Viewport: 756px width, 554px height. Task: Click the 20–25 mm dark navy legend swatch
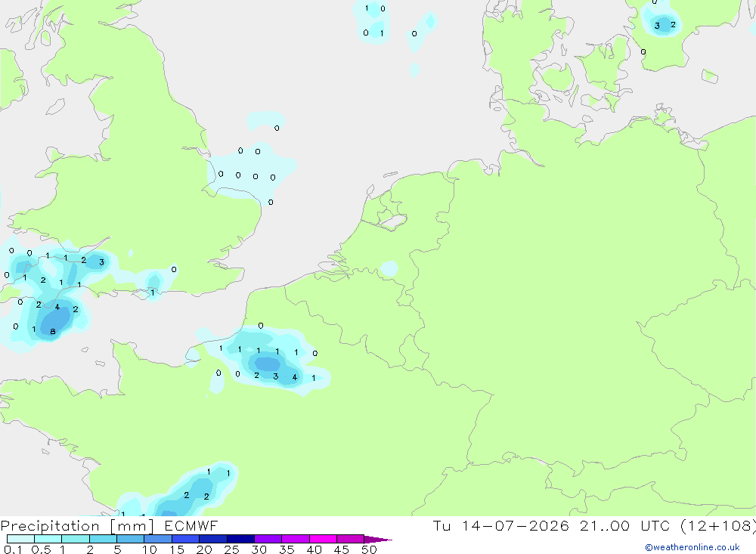coord(212,539)
